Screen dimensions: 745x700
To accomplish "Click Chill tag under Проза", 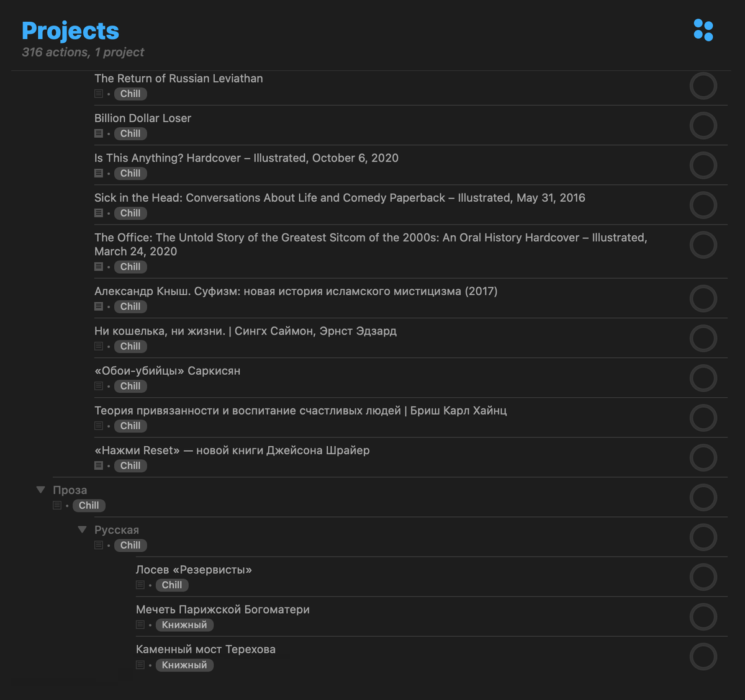I will click(89, 505).
